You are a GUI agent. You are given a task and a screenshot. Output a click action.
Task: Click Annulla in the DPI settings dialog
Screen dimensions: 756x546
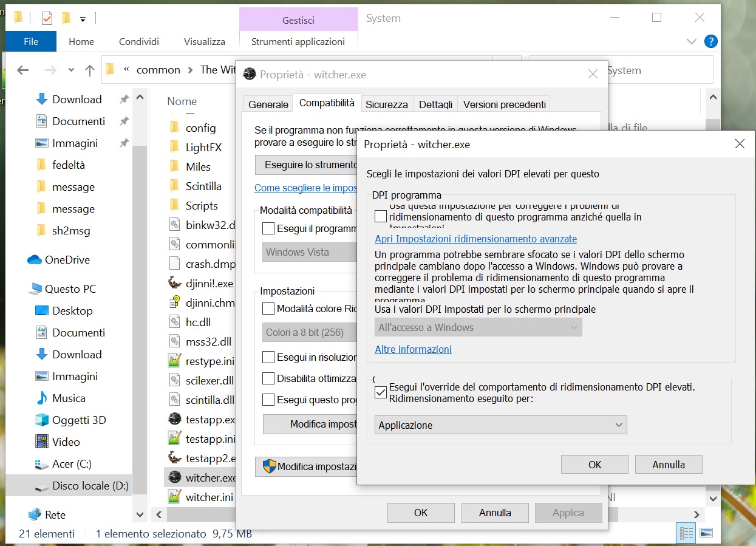tap(669, 465)
